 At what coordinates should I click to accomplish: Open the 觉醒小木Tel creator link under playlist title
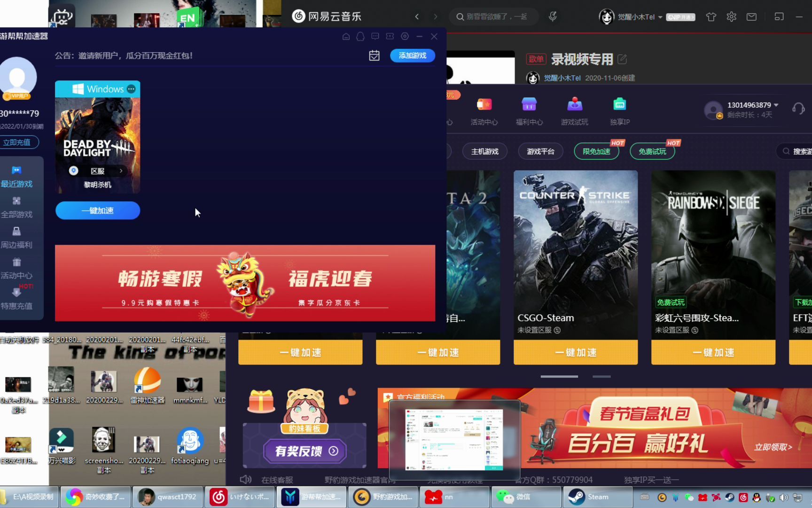pyautogui.click(x=562, y=78)
